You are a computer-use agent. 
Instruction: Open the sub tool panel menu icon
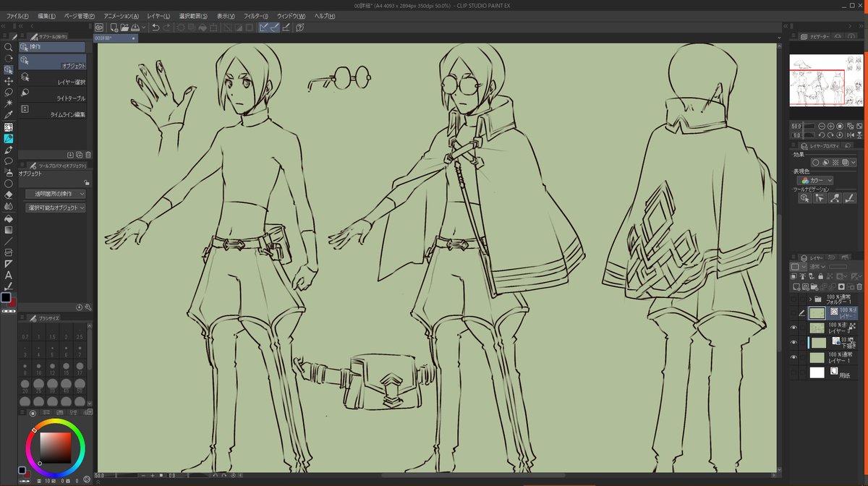[23, 35]
